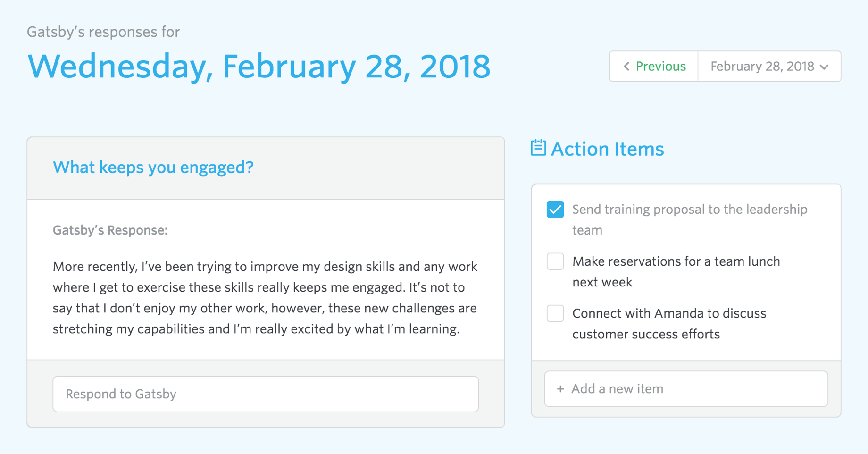Click the Respond to Gatsby text field
The width and height of the screenshot is (868, 454).
tap(265, 394)
